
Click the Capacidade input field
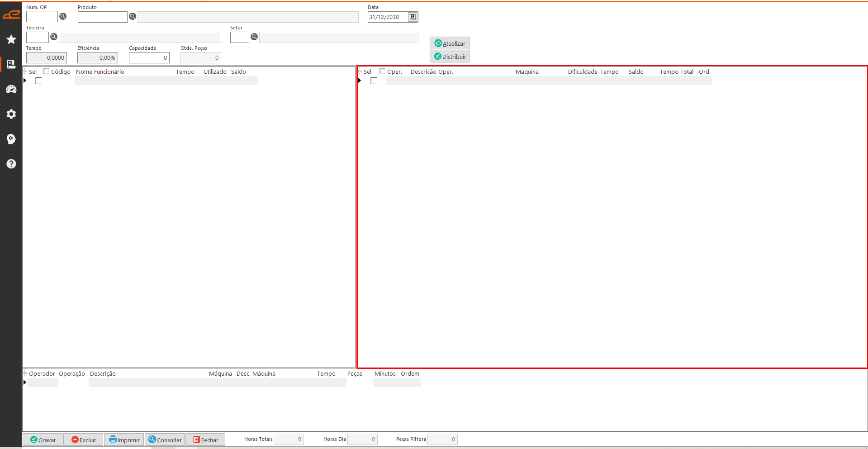(149, 58)
